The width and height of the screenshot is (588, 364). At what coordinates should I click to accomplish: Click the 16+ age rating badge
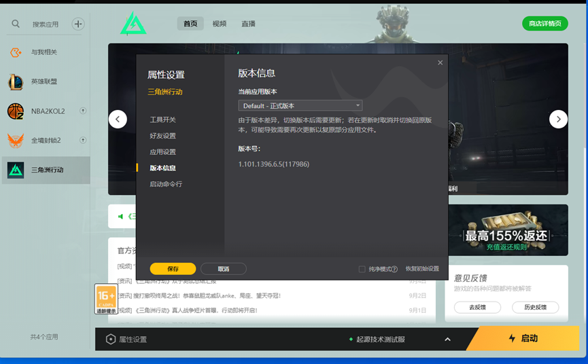pyautogui.click(x=106, y=299)
